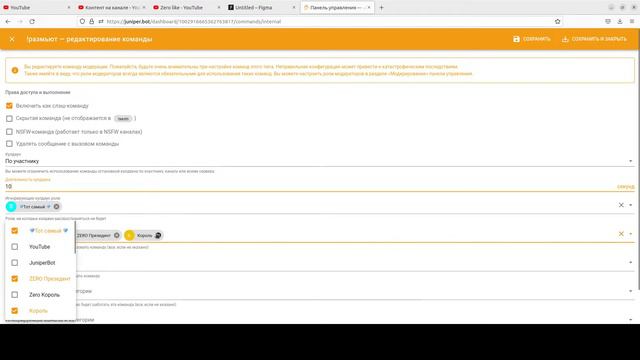The height and width of the screenshot is (360, 640).
Task: Open the Firefox hamburger menu
Action: tap(631, 21)
